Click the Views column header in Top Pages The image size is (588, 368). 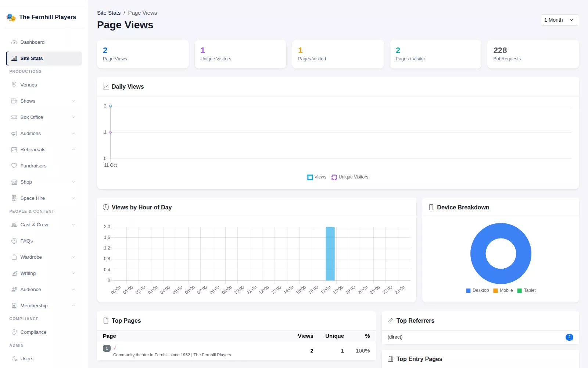click(305, 336)
